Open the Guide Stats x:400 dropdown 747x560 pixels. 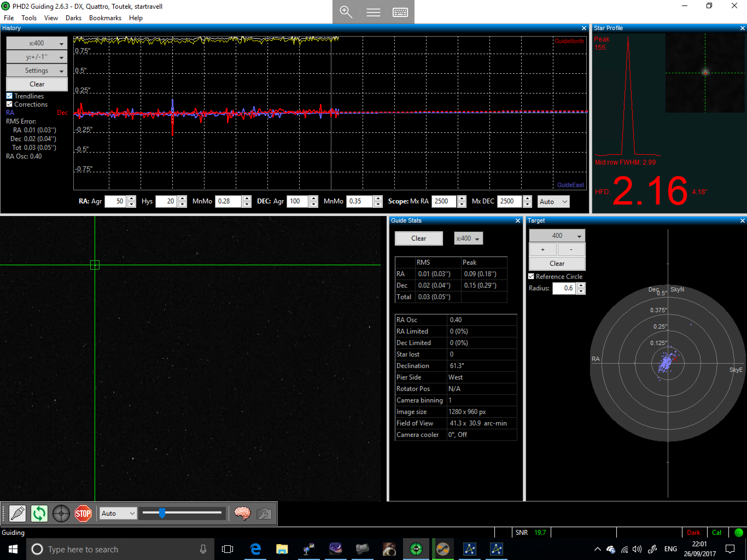tap(468, 238)
